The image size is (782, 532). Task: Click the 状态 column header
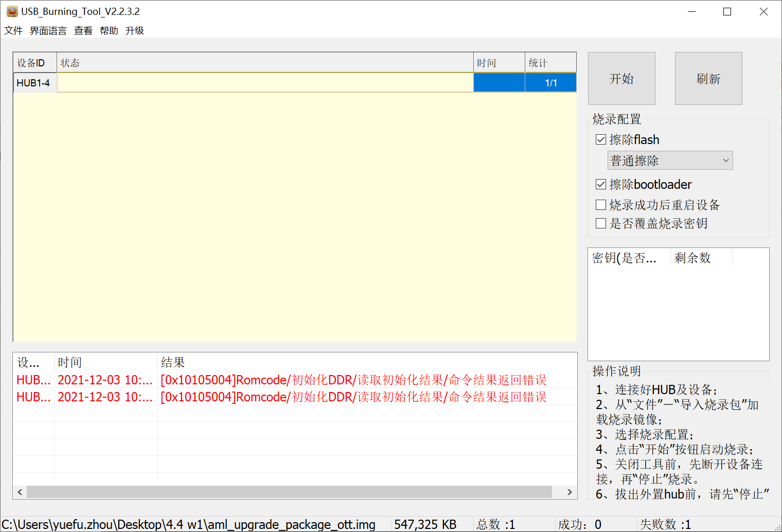70,62
